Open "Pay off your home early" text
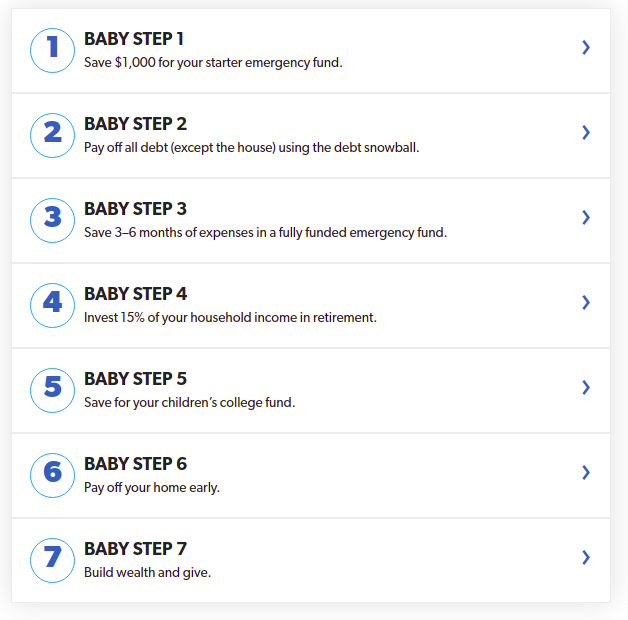The height and width of the screenshot is (620, 628). click(x=152, y=487)
